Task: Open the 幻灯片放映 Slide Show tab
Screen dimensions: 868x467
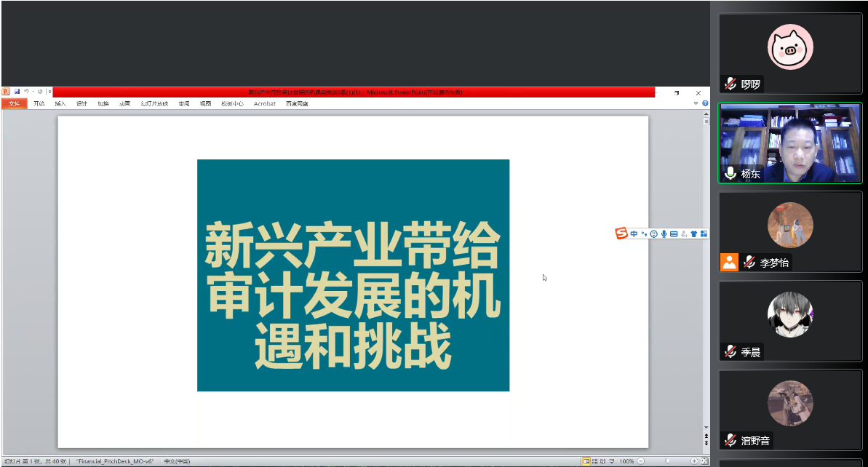Action: point(154,104)
